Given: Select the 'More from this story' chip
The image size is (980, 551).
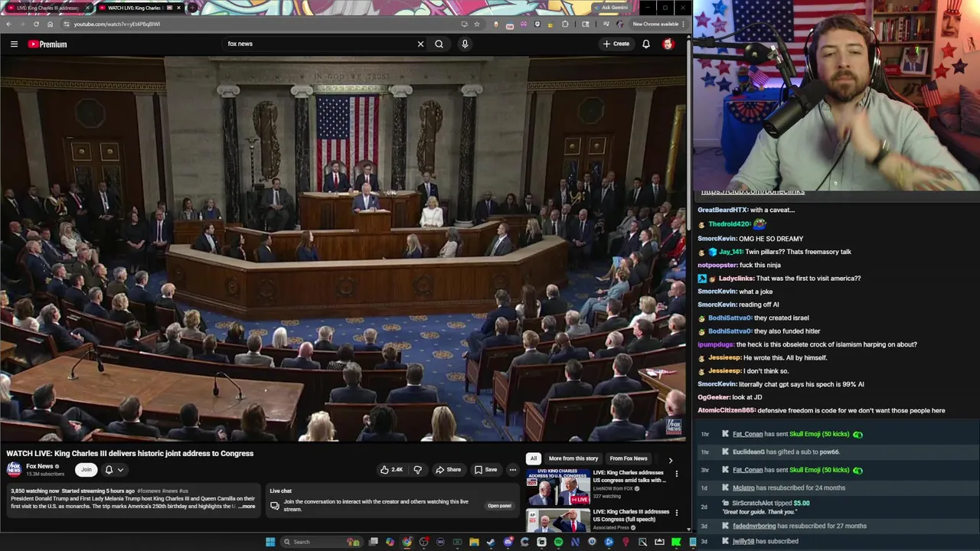Looking at the screenshot, I should coord(573,458).
